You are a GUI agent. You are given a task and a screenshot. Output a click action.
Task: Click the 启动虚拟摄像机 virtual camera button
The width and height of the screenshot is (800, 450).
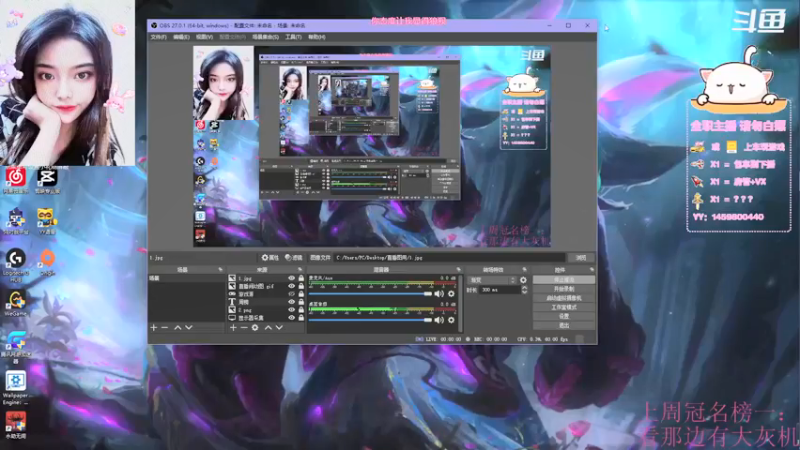(564, 298)
